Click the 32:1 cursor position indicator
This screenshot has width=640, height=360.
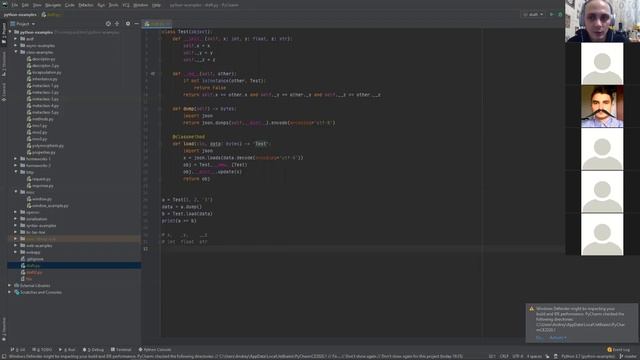492,356
